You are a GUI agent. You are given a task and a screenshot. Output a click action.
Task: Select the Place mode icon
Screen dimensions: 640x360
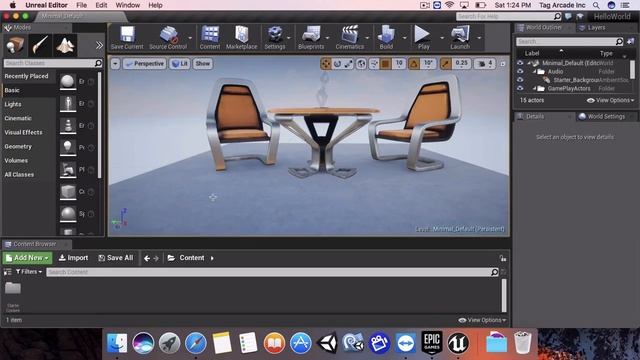(x=15, y=45)
